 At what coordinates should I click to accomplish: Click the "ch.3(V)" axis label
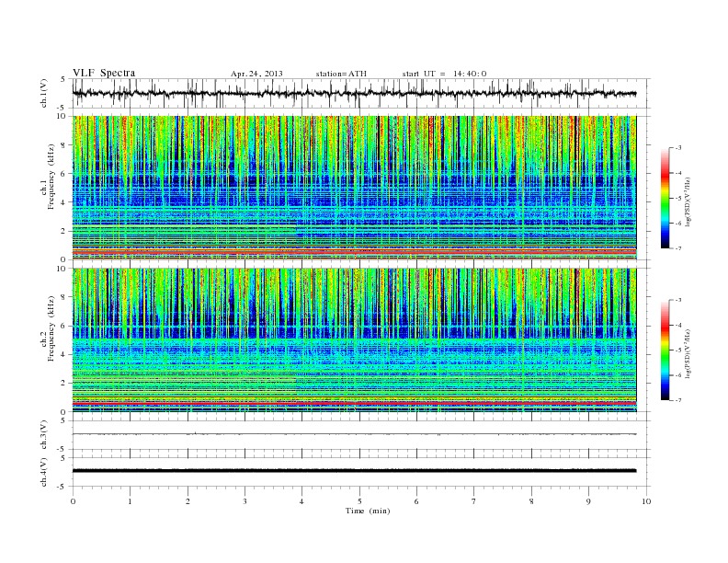coord(44,435)
